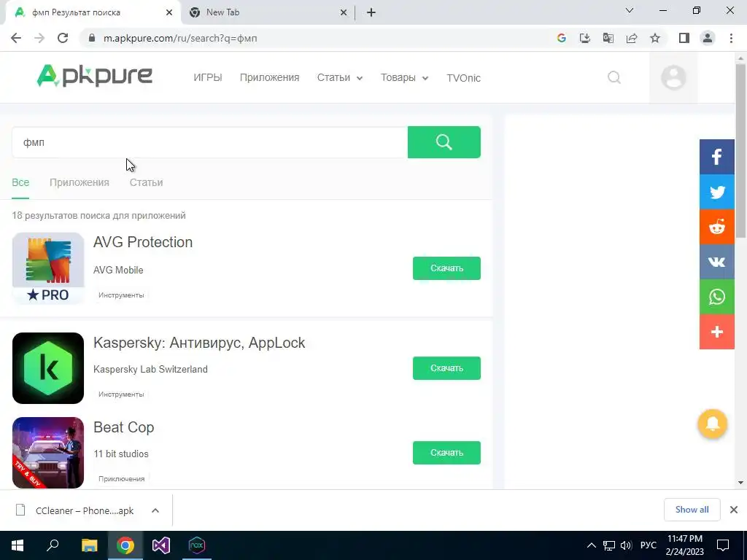Toggle the browser side panel
747x560 pixels.
(684, 38)
